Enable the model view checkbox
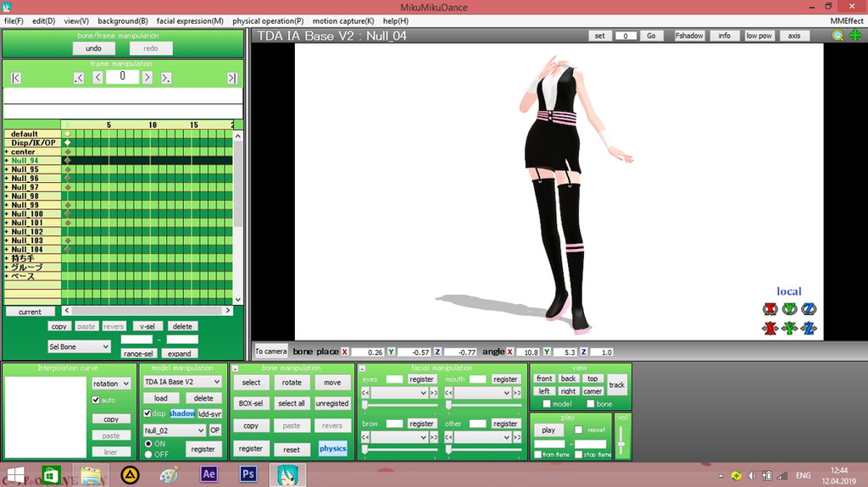Image resolution: width=868 pixels, height=487 pixels. pyautogui.click(x=547, y=404)
